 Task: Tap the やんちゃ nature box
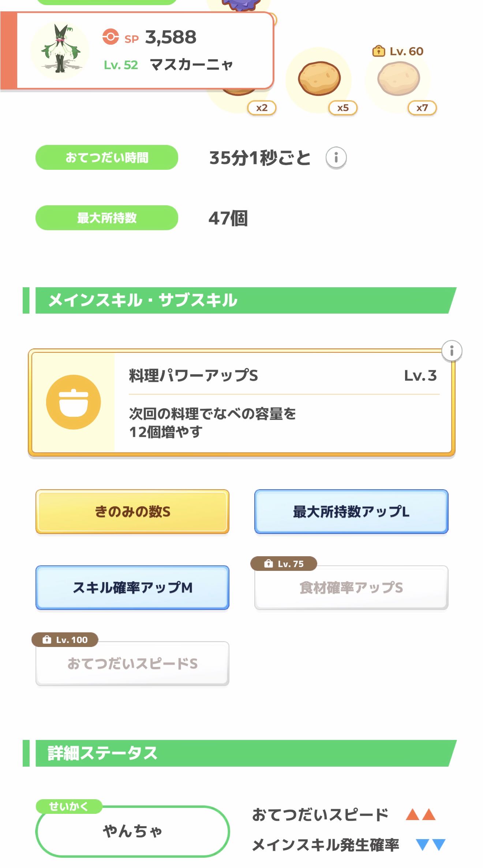click(x=132, y=831)
